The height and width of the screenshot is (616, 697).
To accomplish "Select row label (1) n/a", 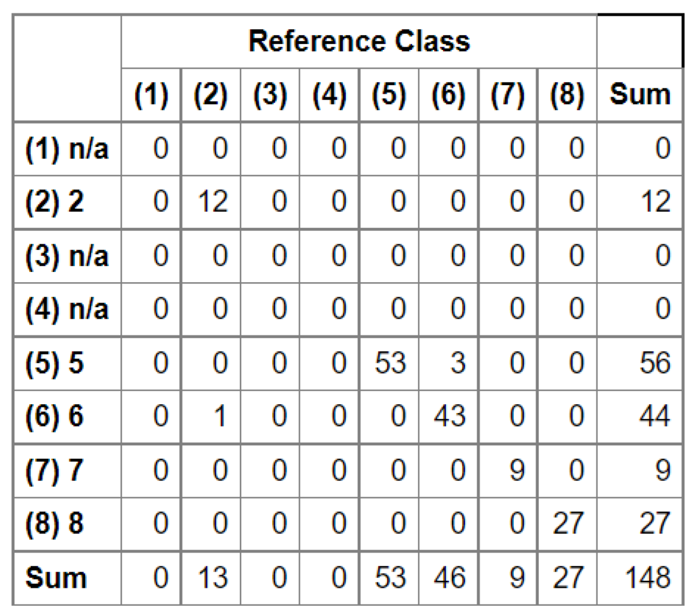I will coord(67,149).
